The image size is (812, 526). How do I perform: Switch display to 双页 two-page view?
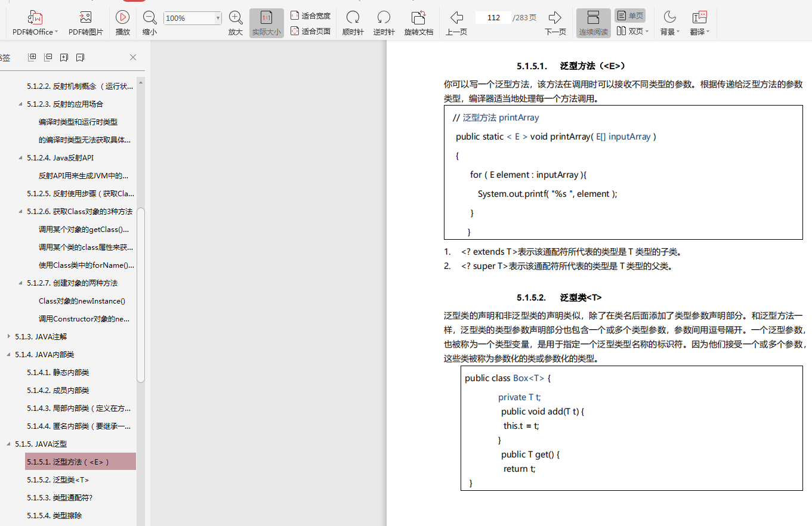click(631, 31)
